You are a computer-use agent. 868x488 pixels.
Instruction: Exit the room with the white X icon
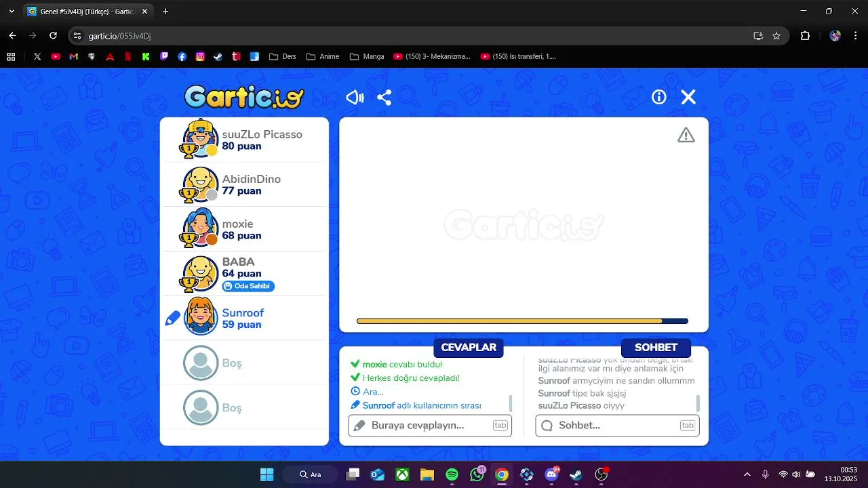coord(688,98)
